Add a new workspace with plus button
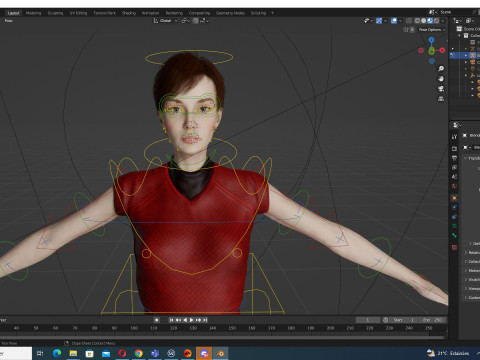The image size is (480, 360). coord(272,13)
